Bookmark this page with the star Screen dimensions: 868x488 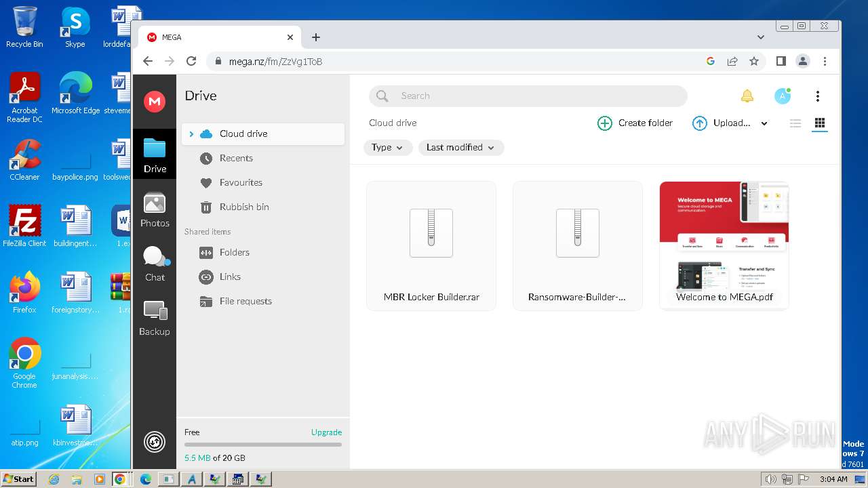point(754,61)
